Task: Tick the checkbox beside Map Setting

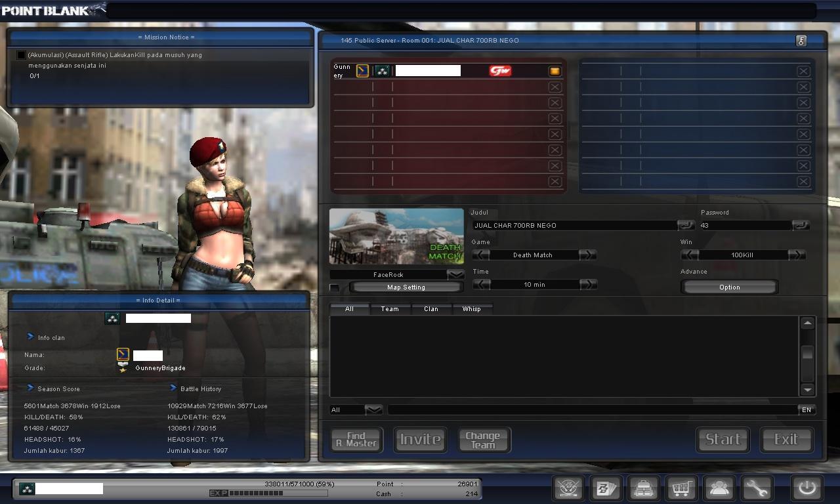Action: [335, 287]
